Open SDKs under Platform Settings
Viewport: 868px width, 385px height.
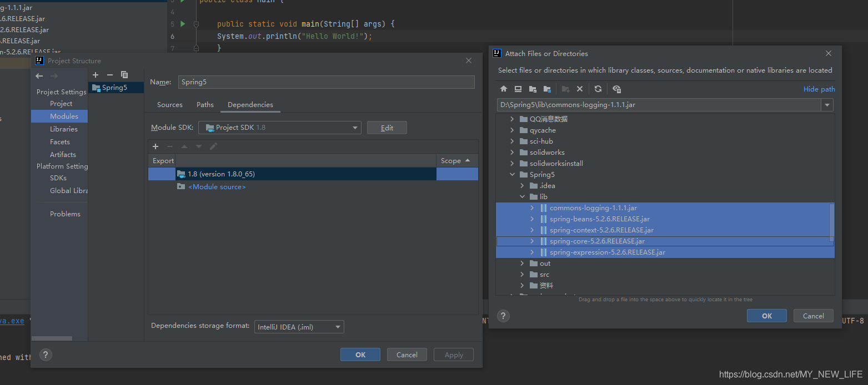pos(59,178)
